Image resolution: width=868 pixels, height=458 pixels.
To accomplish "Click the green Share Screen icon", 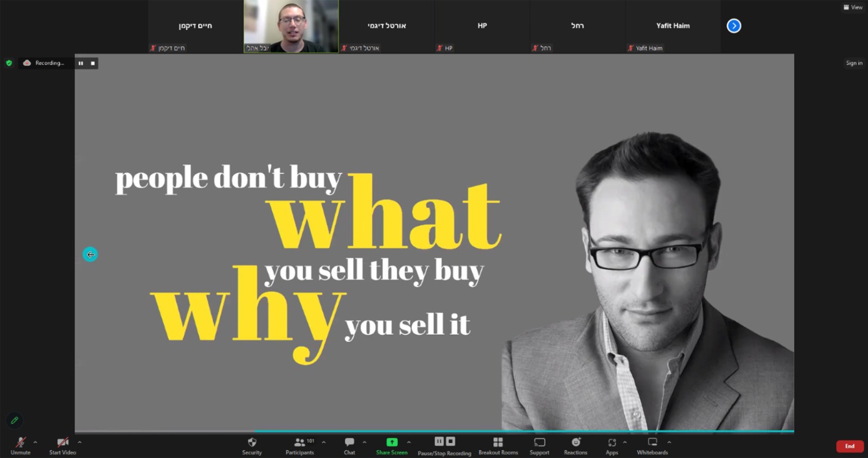I will 392,442.
